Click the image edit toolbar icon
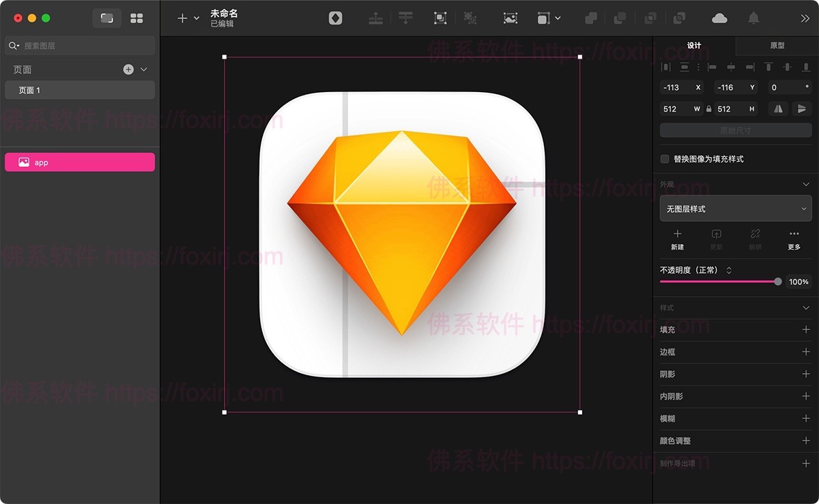The width and height of the screenshot is (819, 504). [x=510, y=18]
